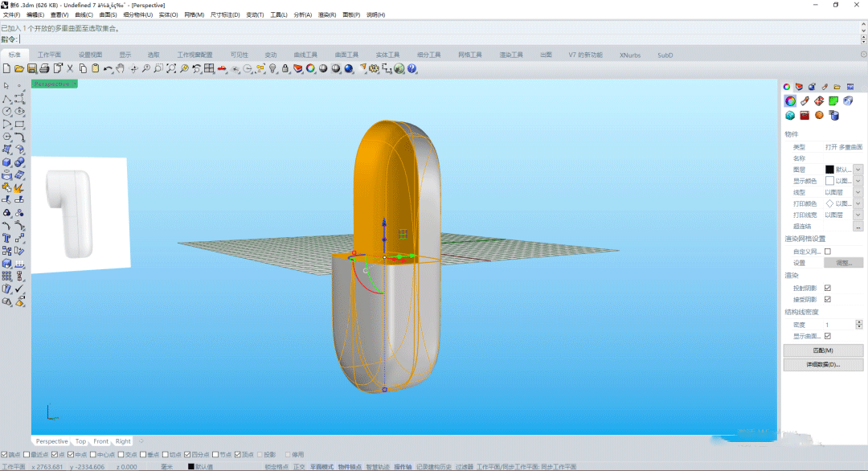Click the Print icon in toolbar
This screenshot has height=471, width=868.
[x=45, y=69]
